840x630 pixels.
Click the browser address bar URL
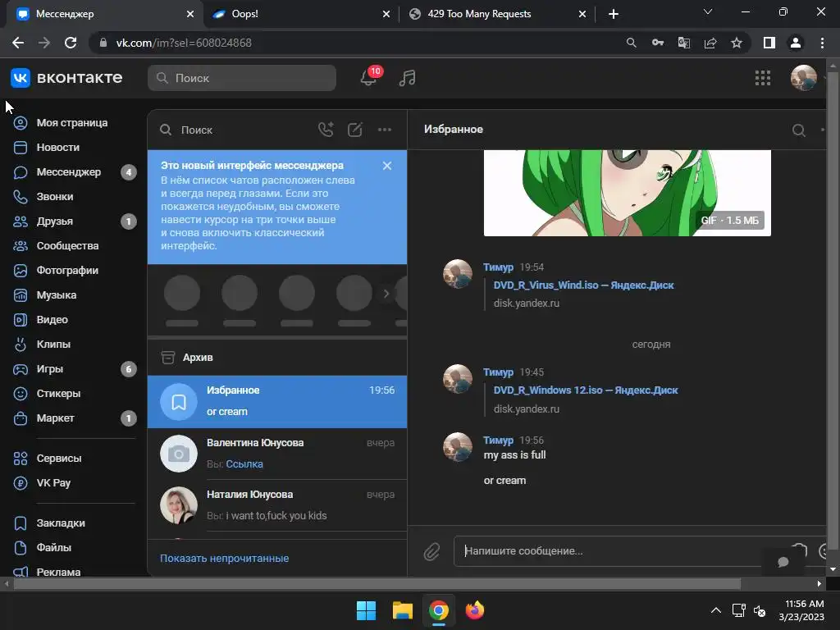click(x=184, y=43)
